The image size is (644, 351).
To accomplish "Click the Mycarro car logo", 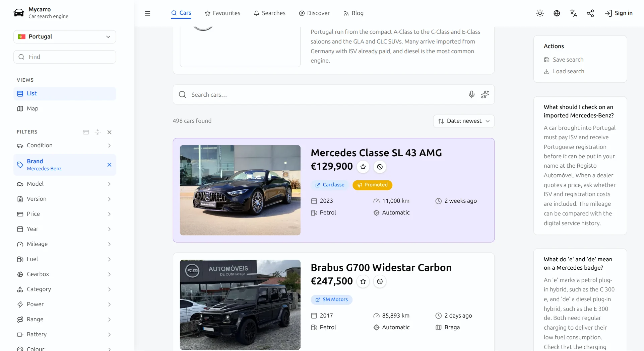I will coord(19,13).
